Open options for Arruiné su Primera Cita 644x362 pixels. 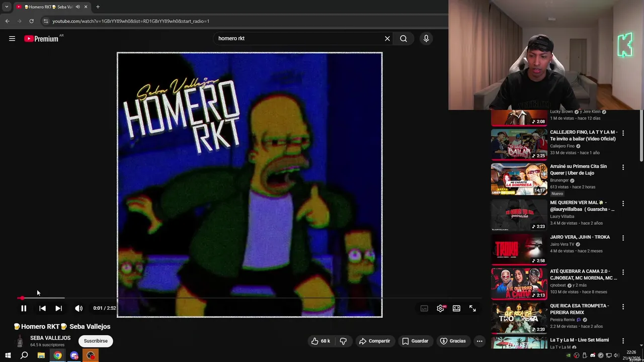(x=623, y=167)
